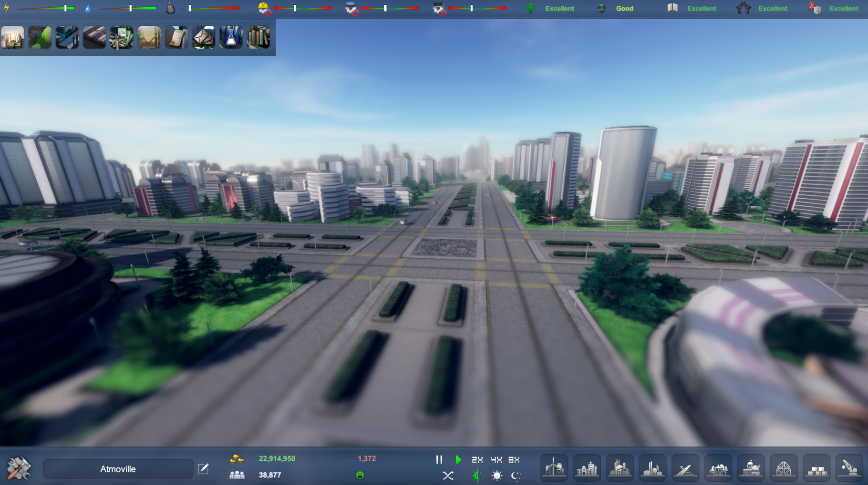Click the water drop icon
The image size is (868, 485).
pyautogui.click(x=88, y=9)
